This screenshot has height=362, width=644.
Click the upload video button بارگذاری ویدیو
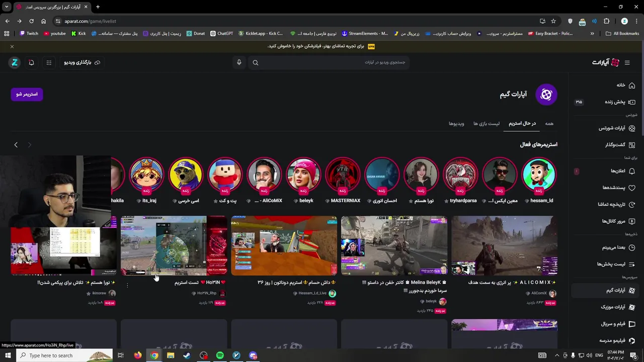[82, 62]
